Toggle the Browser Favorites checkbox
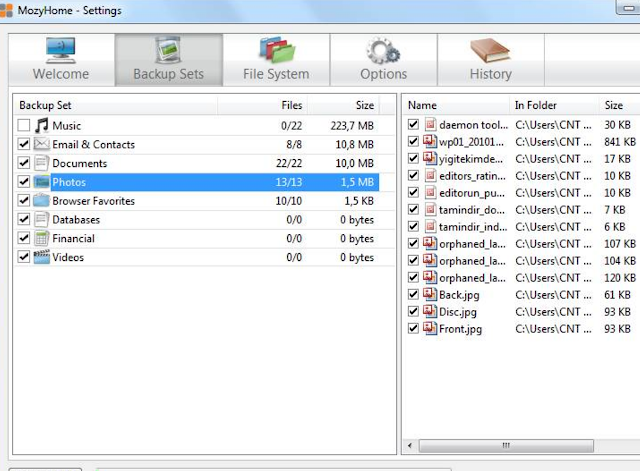640x471 pixels. [24, 200]
